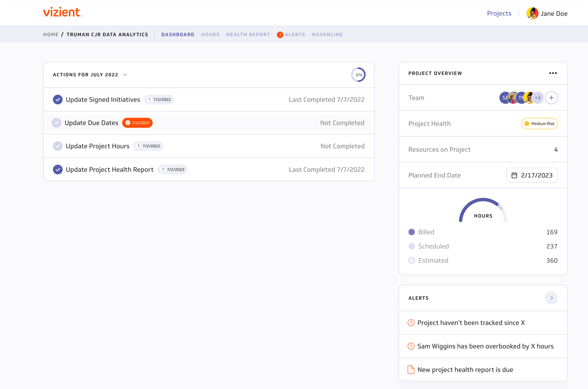
Task: Click the vizient logo
Action: click(x=62, y=12)
